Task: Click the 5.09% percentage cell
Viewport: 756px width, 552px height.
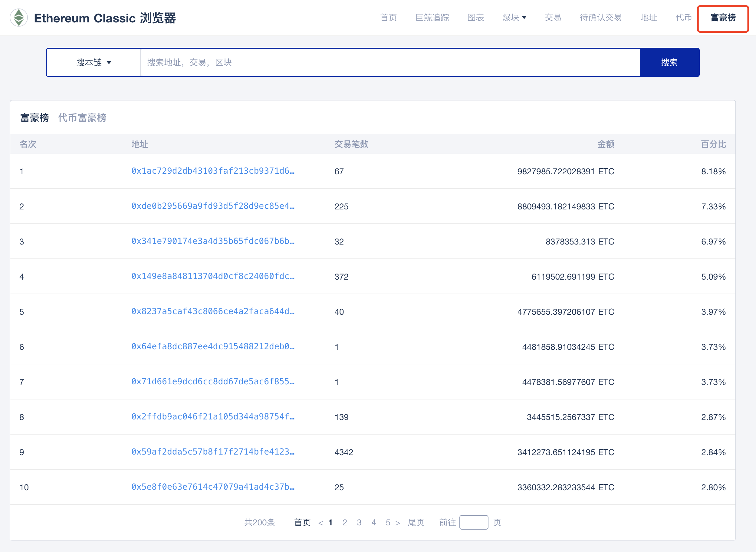Action: tap(713, 277)
